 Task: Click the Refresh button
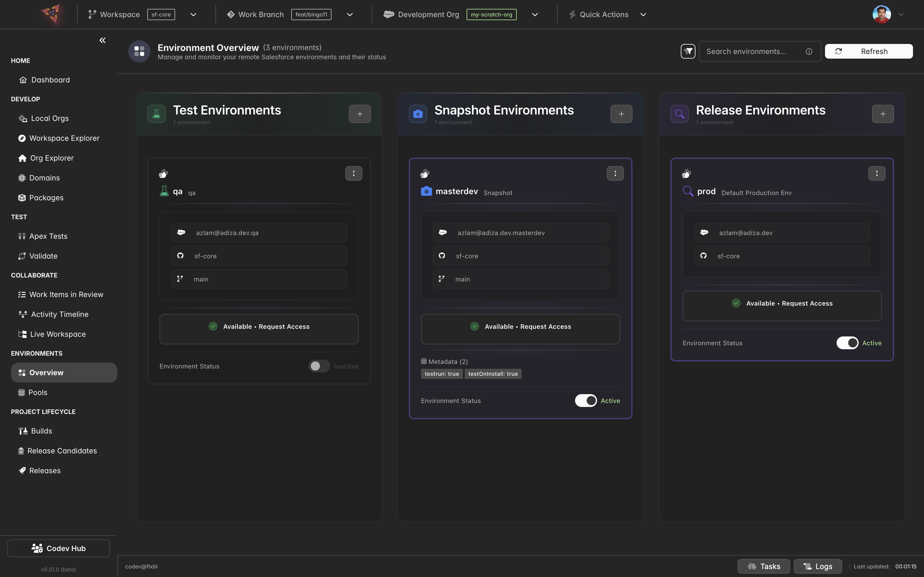(868, 52)
